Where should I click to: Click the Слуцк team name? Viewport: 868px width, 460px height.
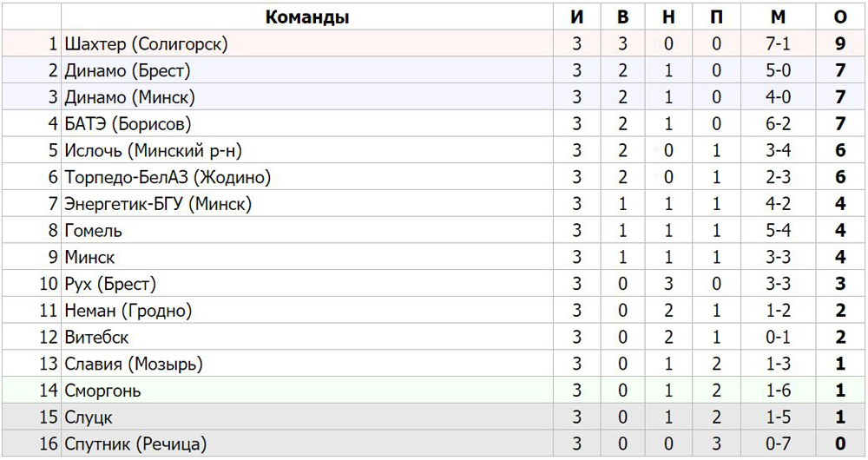(x=88, y=417)
